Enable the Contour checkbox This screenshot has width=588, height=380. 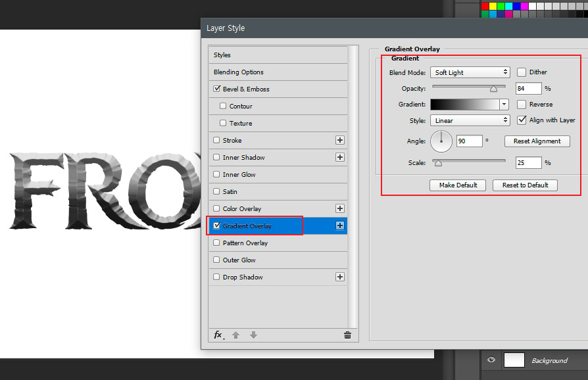223,106
